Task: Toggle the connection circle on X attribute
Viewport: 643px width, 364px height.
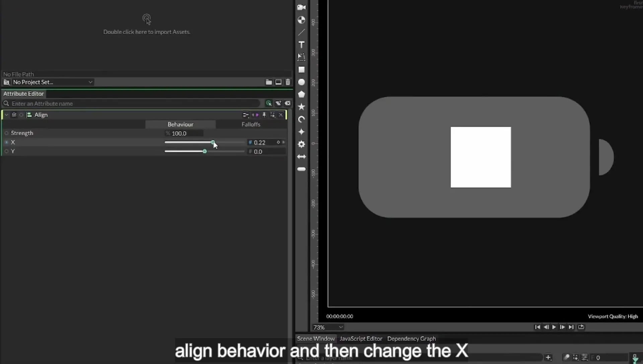Action: pos(6,142)
